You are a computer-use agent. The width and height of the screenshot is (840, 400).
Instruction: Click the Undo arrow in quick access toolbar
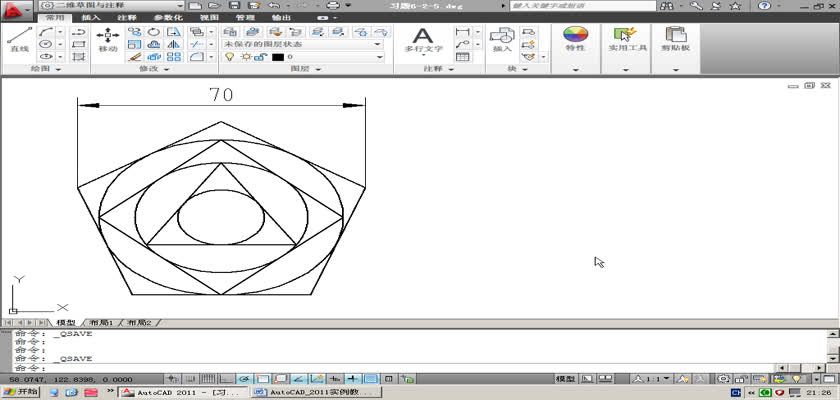tap(274, 5)
